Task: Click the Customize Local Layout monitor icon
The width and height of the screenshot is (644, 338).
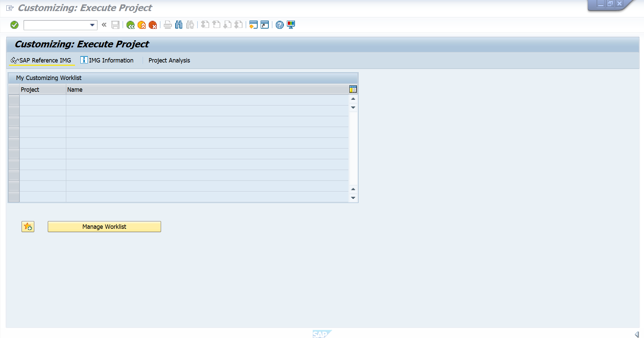Action: pos(291,25)
